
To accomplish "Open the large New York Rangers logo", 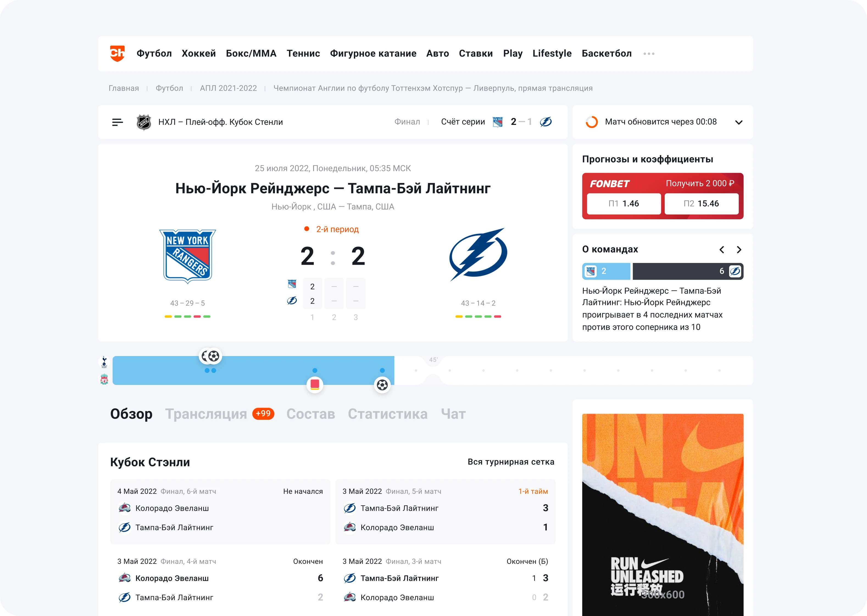I will 188,256.
